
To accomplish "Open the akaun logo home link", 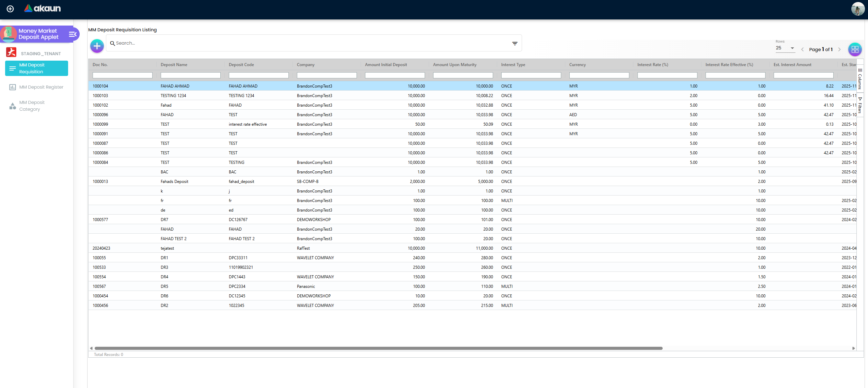I will (42, 8).
